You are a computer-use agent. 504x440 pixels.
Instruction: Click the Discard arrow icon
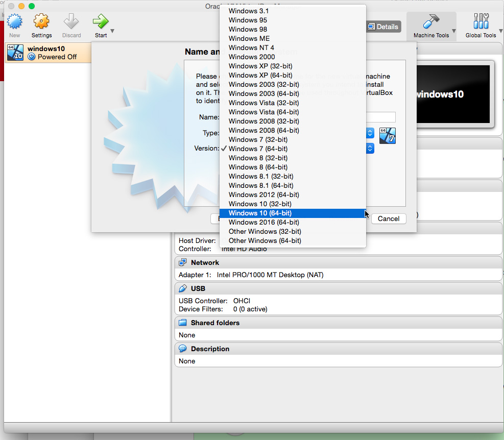point(71,21)
